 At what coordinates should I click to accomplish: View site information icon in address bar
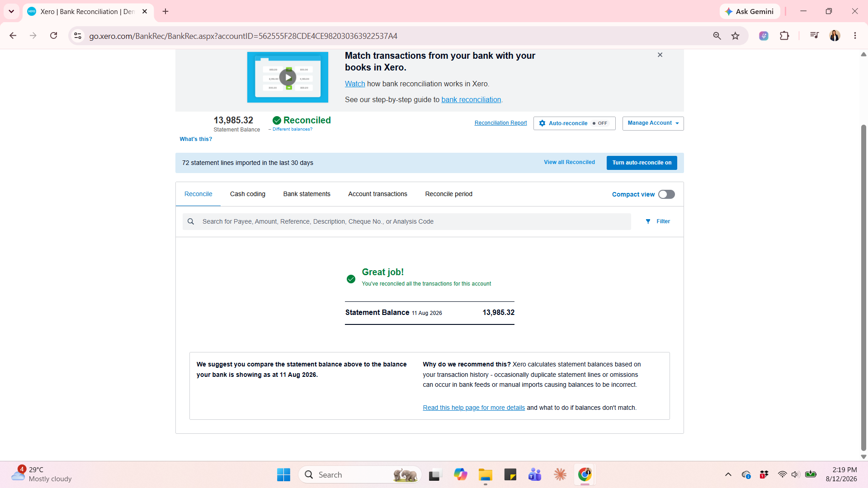(78, 36)
